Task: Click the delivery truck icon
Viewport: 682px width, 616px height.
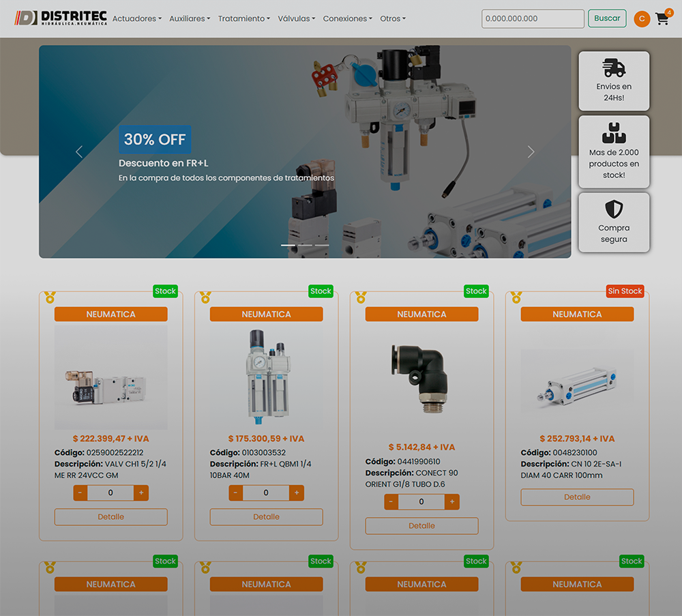Action: pyautogui.click(x=614, y=68)
